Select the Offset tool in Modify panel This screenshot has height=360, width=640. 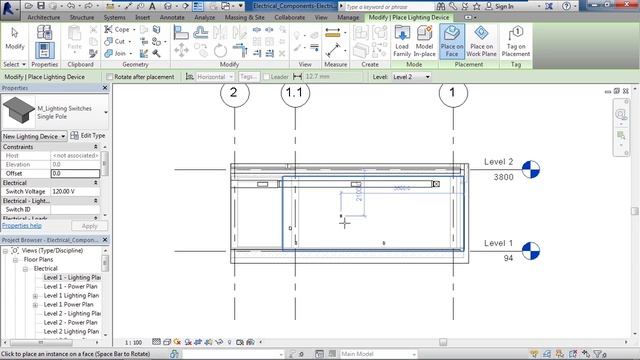click(200, 32)
